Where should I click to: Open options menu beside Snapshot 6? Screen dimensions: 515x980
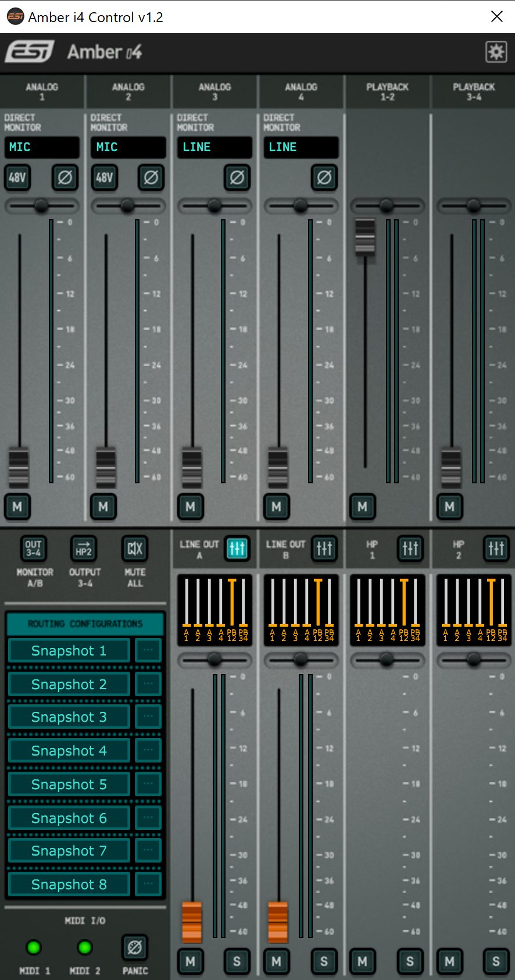(x=148, y=818)
